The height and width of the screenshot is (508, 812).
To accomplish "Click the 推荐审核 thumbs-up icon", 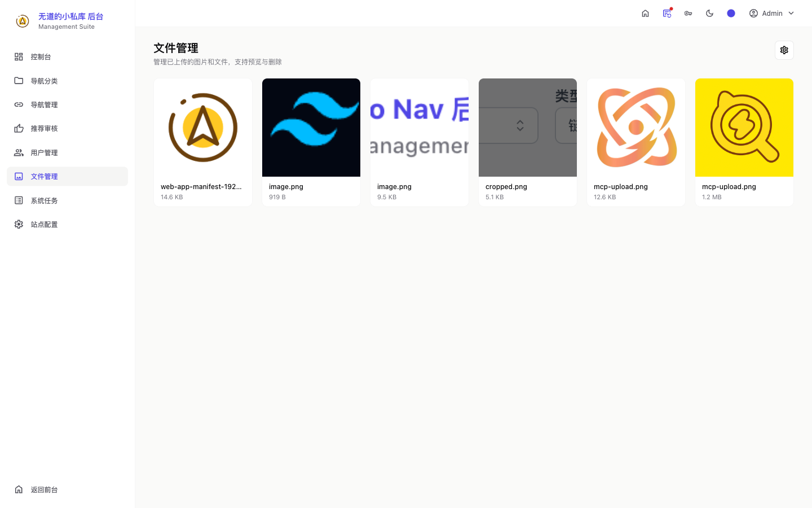I will click(x=19, y=129).
